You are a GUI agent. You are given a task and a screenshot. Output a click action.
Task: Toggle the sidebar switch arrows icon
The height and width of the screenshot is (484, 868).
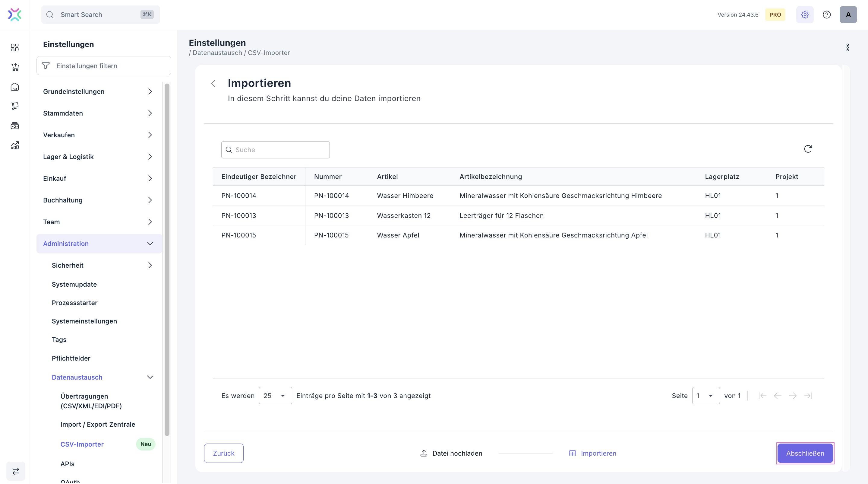[x=16, y=471]
